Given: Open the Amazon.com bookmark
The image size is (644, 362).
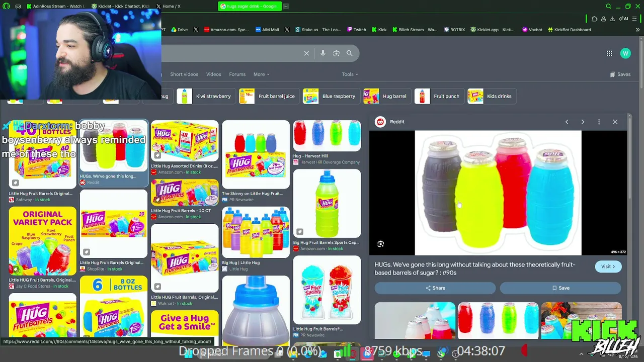Looking at the screenshot, I should coord(226,30).
